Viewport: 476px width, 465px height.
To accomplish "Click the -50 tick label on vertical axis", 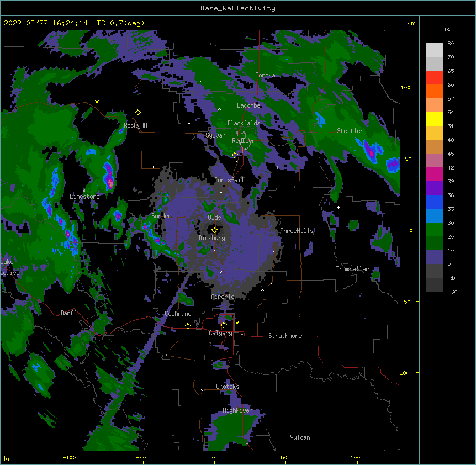I will click(x=405, y=302).
